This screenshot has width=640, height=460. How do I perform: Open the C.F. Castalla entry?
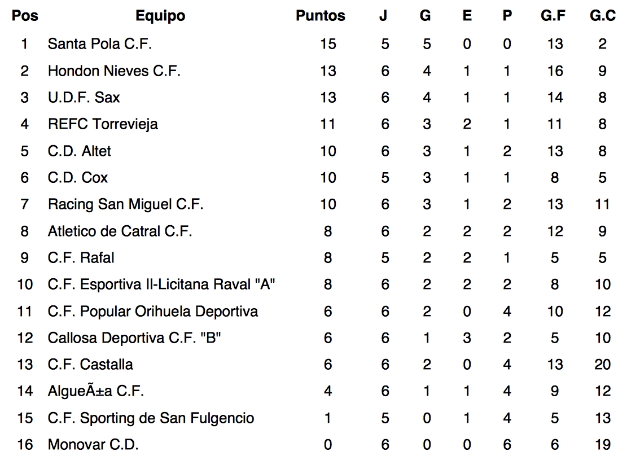point(90,364)
